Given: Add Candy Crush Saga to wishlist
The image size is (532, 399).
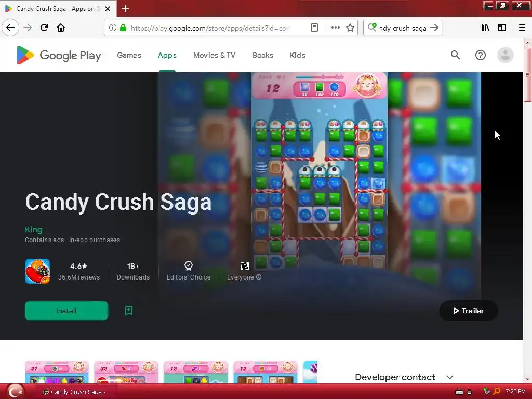Looking at the screenshot, I should 129,311.
